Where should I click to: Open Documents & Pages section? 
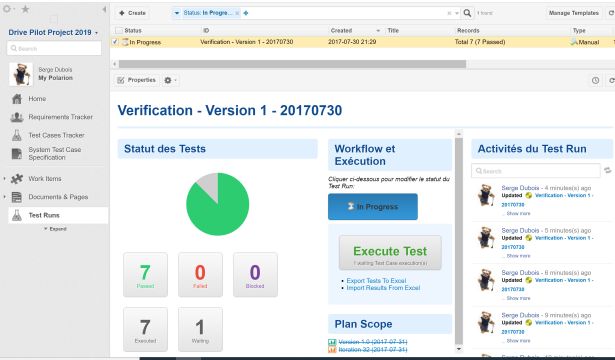coord(58,197)
